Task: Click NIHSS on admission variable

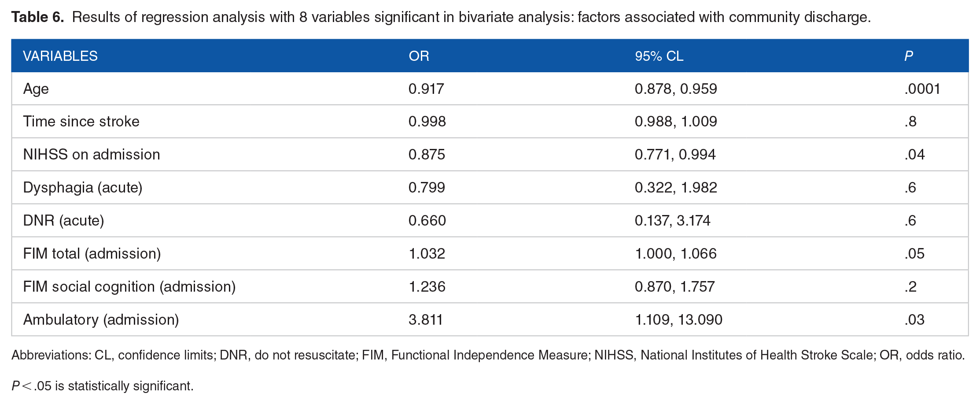Action: (x=92, y=155)
